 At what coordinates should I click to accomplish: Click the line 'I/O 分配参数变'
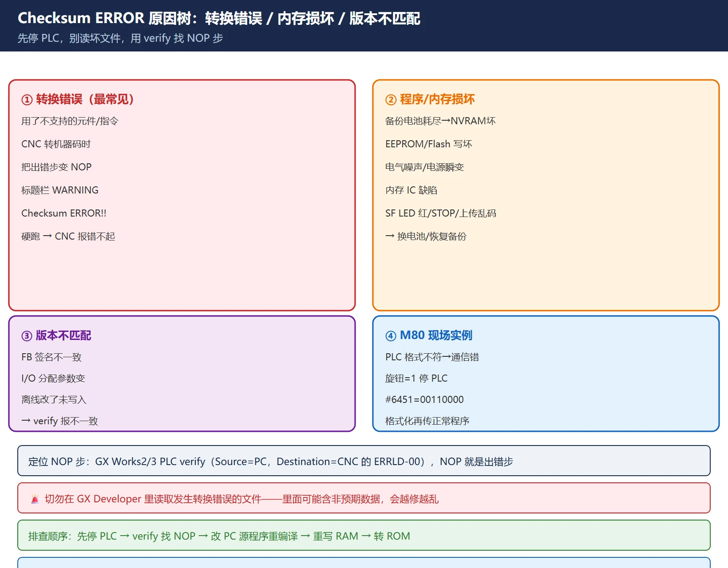[53, 378]
